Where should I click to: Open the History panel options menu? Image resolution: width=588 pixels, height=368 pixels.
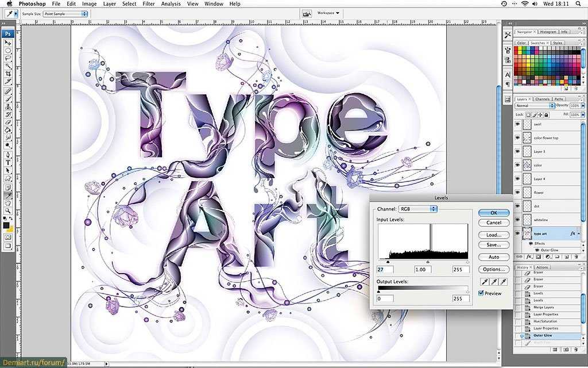coord(583,267)
